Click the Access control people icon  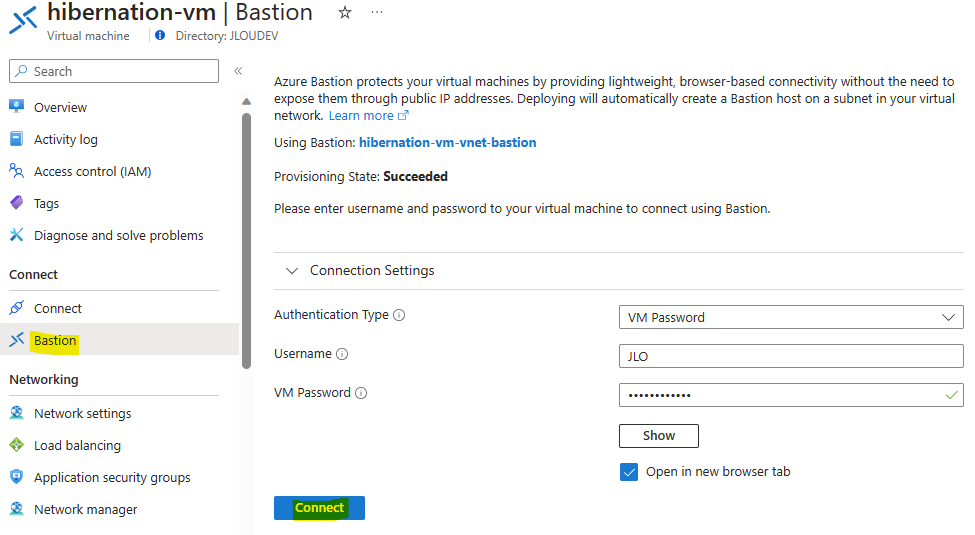pos(17,170)
